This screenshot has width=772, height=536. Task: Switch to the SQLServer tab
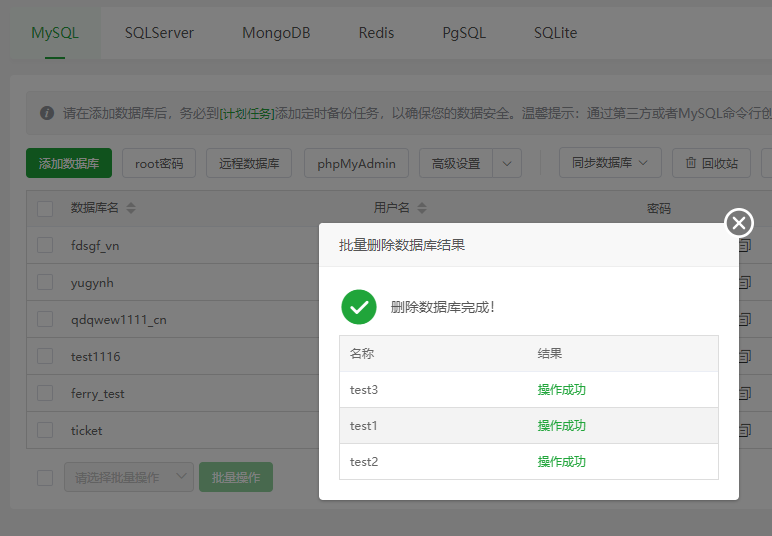159,33
